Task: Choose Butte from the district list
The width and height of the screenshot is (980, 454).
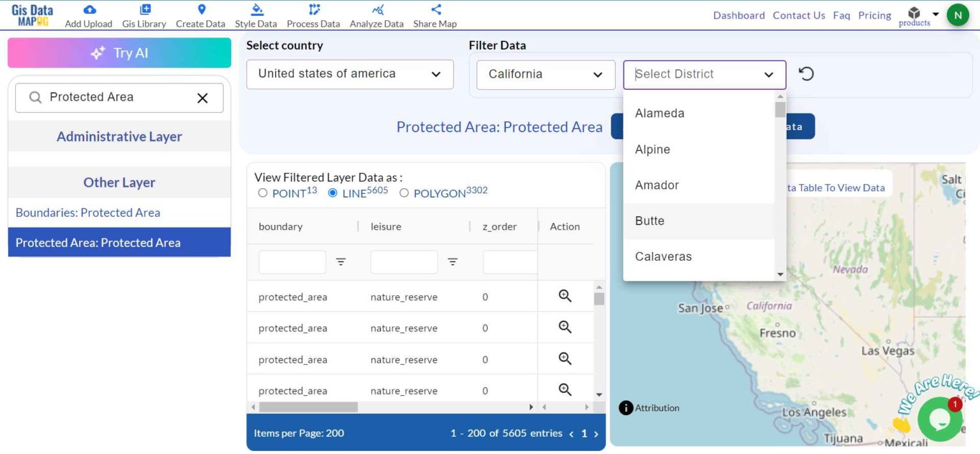Action: (649, 221)
